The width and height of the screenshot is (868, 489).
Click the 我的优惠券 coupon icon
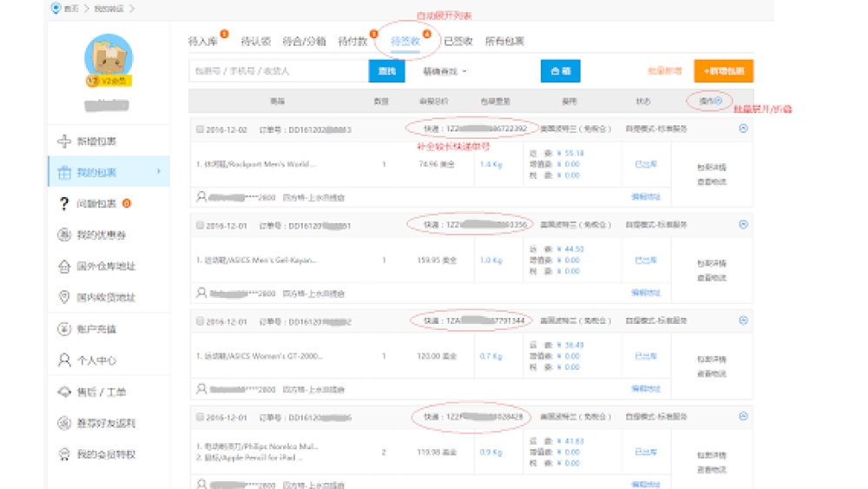point(64,235)
